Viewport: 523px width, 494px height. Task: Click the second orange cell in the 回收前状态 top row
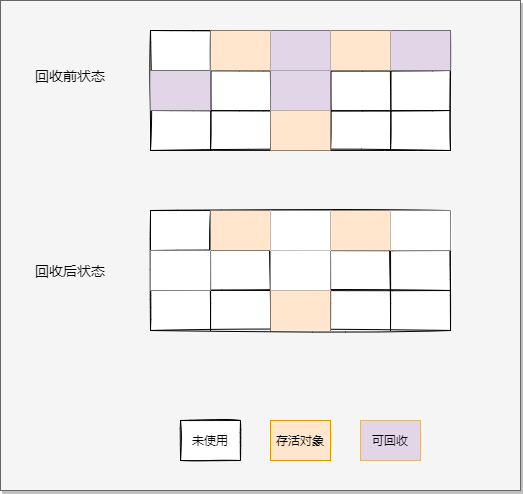click(x=360, y=50)
